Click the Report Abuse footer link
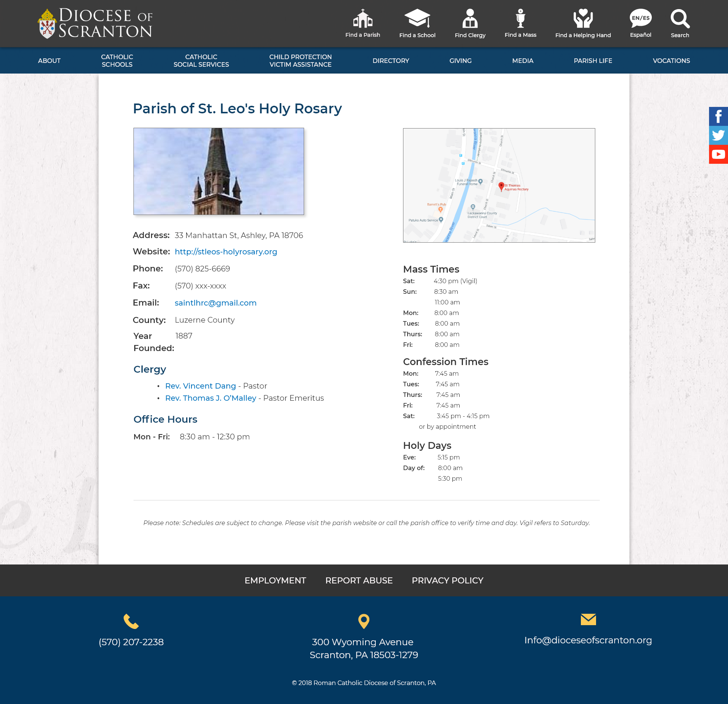This screenshot has width=728, height=704. click(x=359, y=580)
